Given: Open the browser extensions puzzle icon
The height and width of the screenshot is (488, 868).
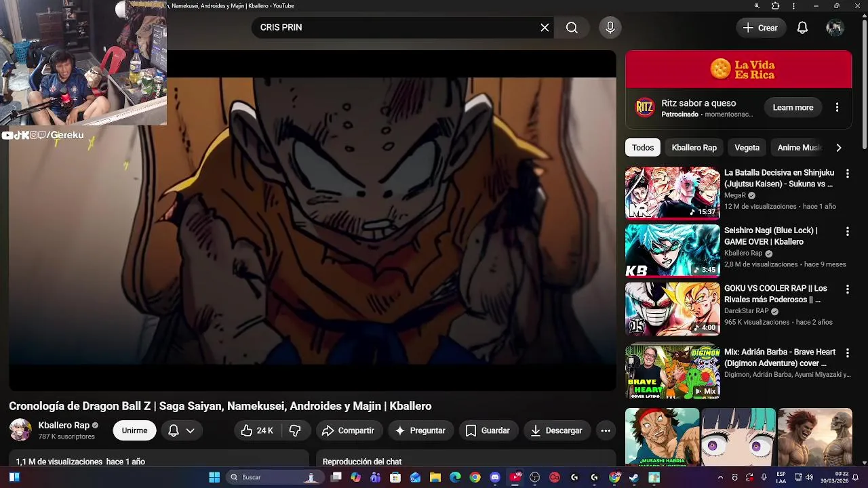Looking at the screenshot, I should pyautogui.click(x=776, y=5).
